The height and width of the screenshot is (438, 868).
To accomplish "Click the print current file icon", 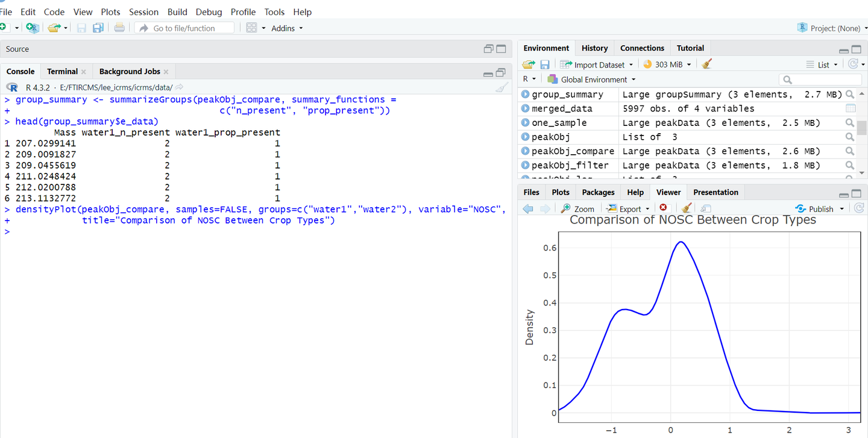I will pyautogui.click(x=119, y=28).
